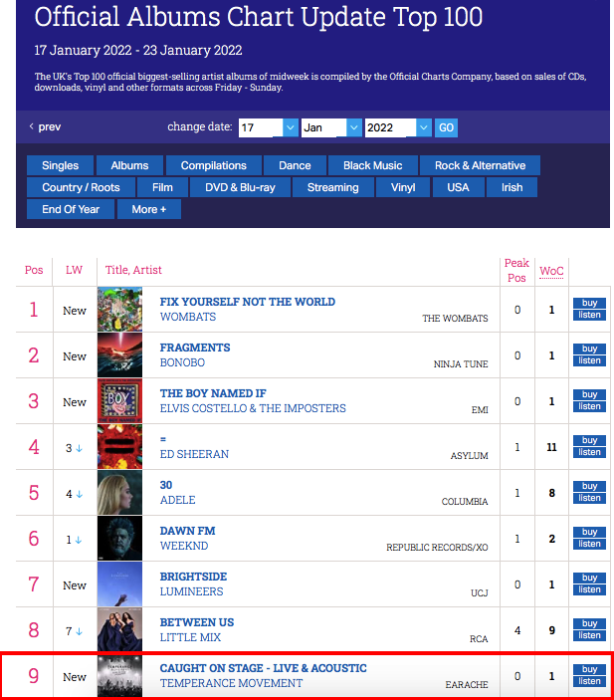Switch to the Albums chart tab
This screenshot has width=614, height=700.
(129, 165)
